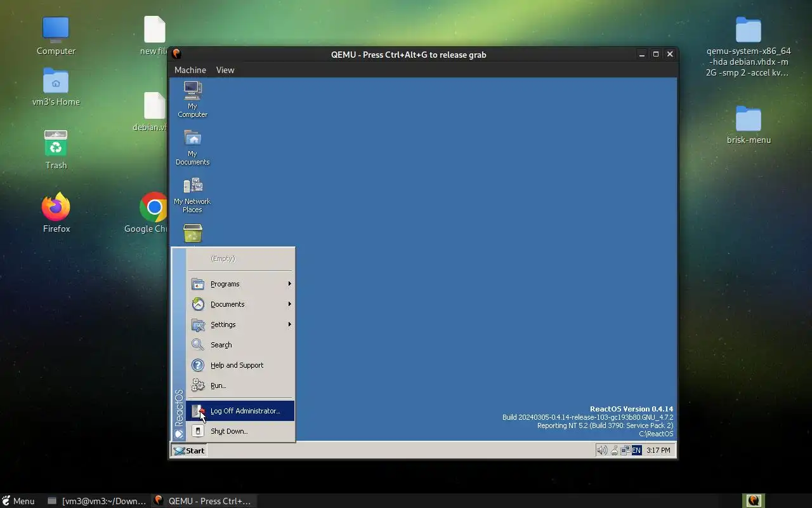Open the host Menu button

click(x=18, y=501)
